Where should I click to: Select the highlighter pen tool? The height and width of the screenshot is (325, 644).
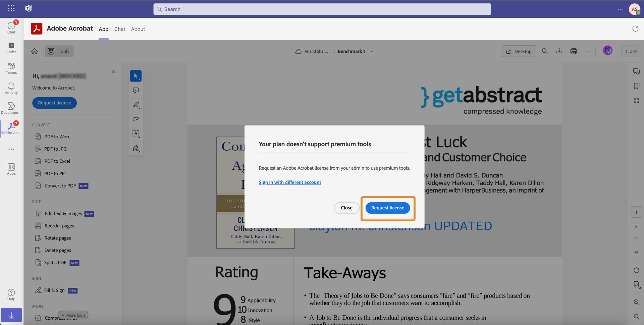[x=136, y=105]
